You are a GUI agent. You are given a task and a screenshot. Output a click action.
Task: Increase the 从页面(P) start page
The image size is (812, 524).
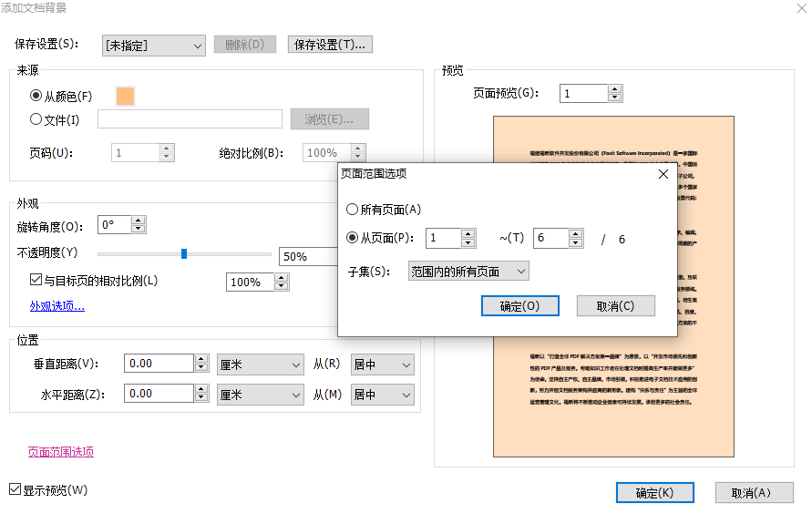[468, 233]
